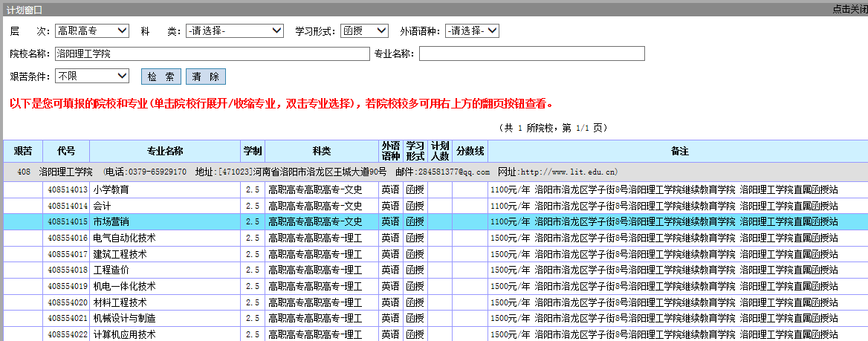Click the 分数线 column header
The height and width of the screenshot is (341, 868).
point(470,151)
